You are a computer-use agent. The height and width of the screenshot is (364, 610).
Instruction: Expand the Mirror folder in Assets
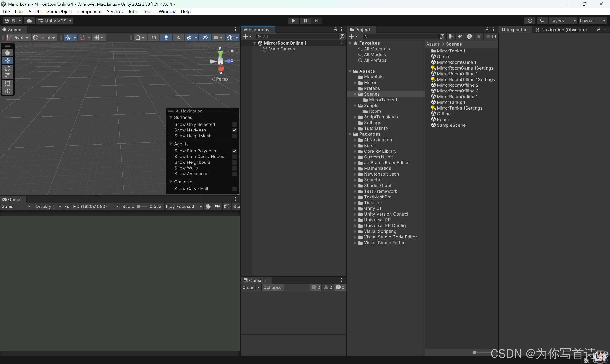point(355,83)
